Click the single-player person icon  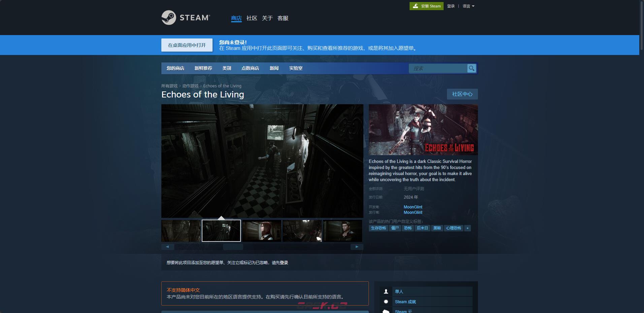coord(386,291)
